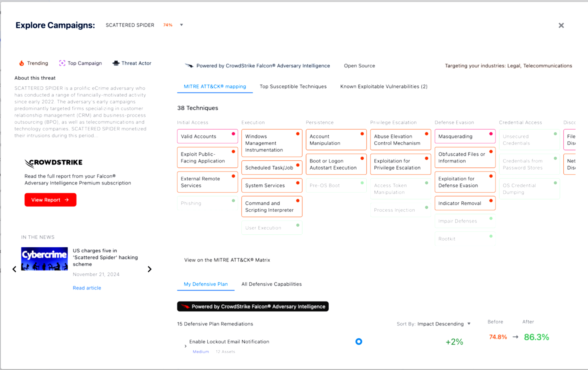Click the View Report button
This screenshot has width=588, height=370.
click(x=50, y=200)
